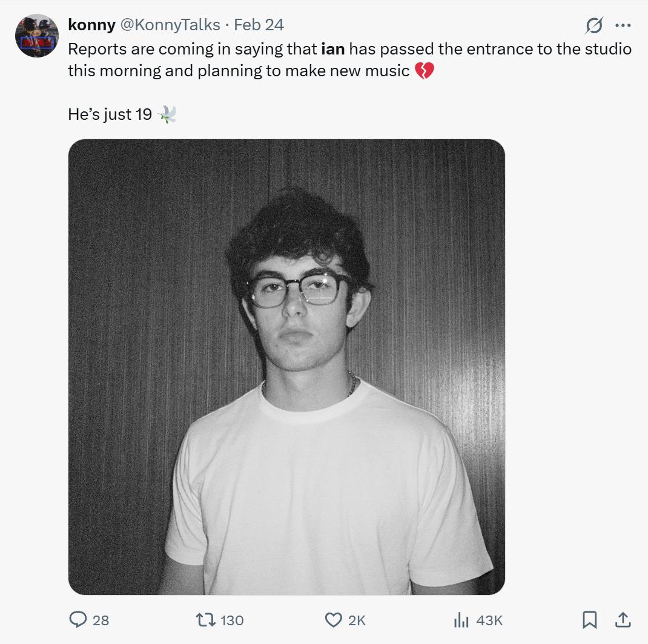Click the display name konny
Screen dimensions: 648x644
(x=91, y=25)
